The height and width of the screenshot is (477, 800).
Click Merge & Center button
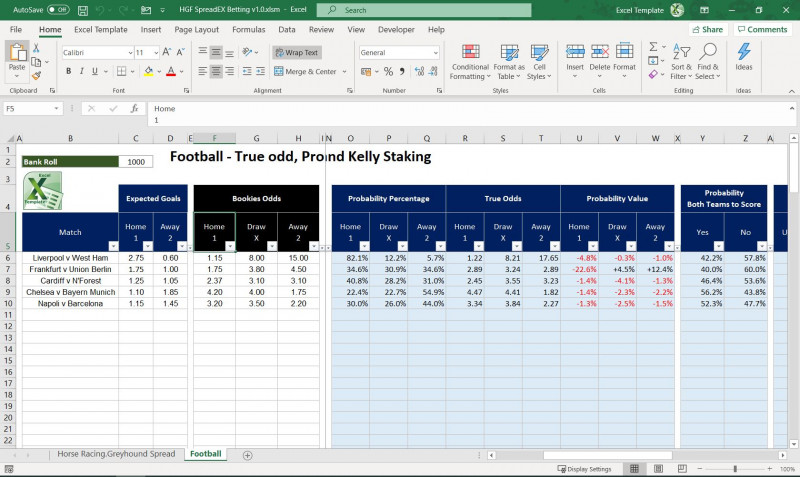[x=305, y=71]
